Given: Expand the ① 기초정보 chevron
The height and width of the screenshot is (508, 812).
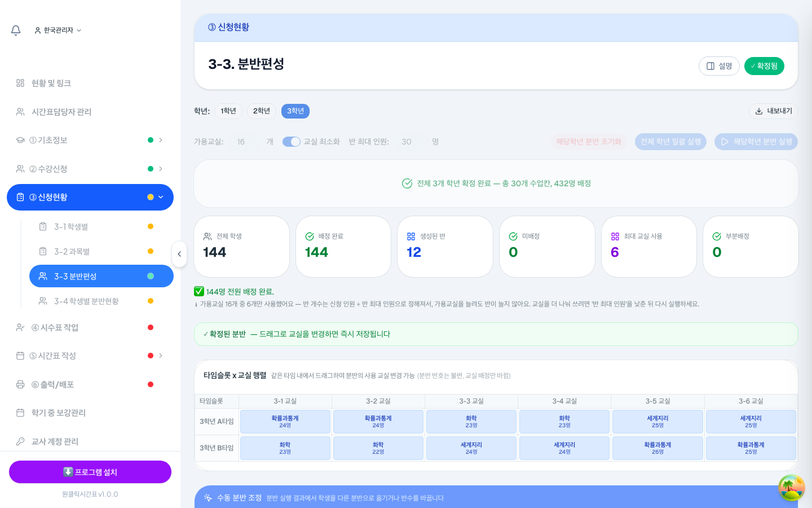Looking at the screenshot, I should pos(161,140).
